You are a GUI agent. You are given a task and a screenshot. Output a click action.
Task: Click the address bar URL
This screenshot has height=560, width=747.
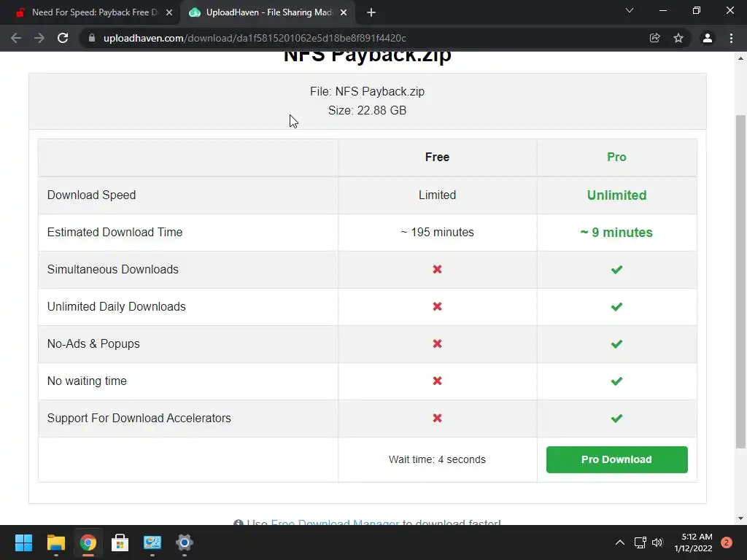tap(255, 38)
